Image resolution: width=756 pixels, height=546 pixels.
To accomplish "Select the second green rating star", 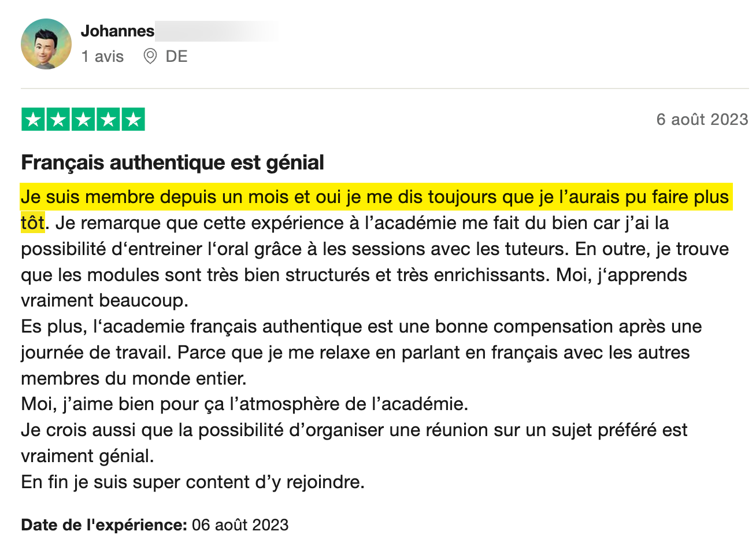I will pyautogui.click(x=58, y=120).
